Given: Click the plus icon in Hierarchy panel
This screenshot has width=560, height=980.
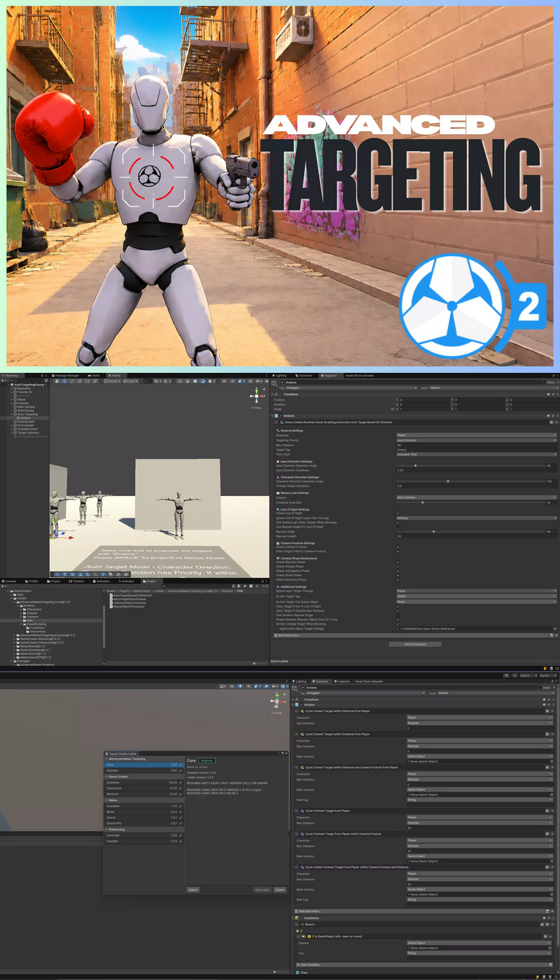Looking at the screenshot, I should tap(3, 381).
